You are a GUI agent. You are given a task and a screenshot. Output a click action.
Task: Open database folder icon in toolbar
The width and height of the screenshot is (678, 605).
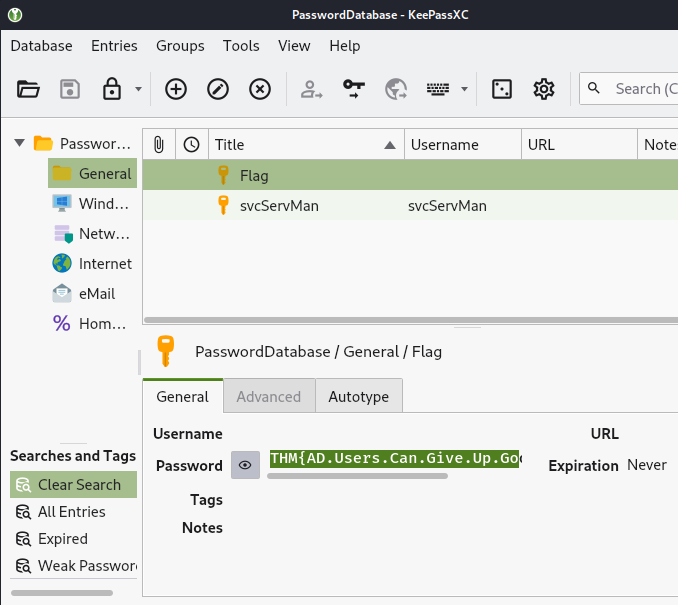coord(28,90)
